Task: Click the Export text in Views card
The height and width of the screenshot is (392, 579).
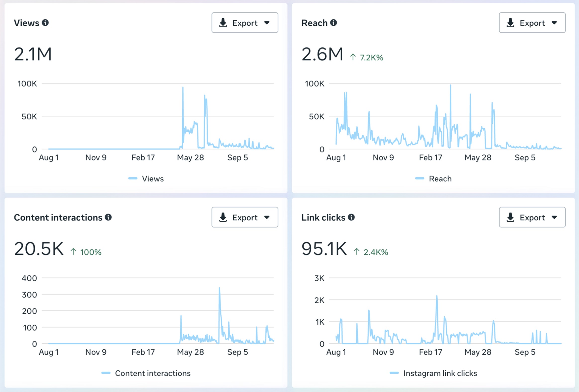Action: click(x=245, y=23)
